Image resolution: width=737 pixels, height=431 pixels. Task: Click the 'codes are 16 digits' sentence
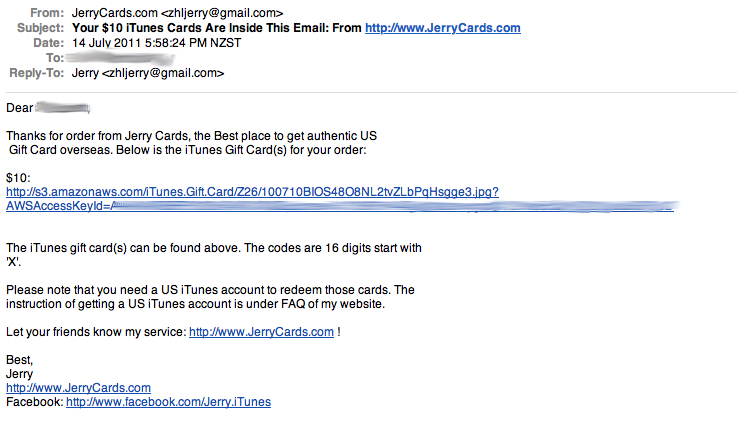tap(214, 255)
